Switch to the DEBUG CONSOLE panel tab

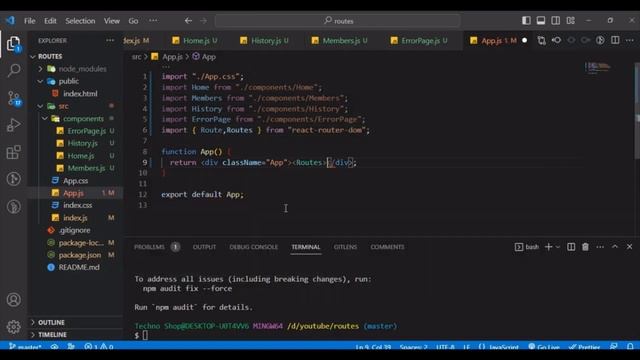pyautogui.click(x=253, y=247)
